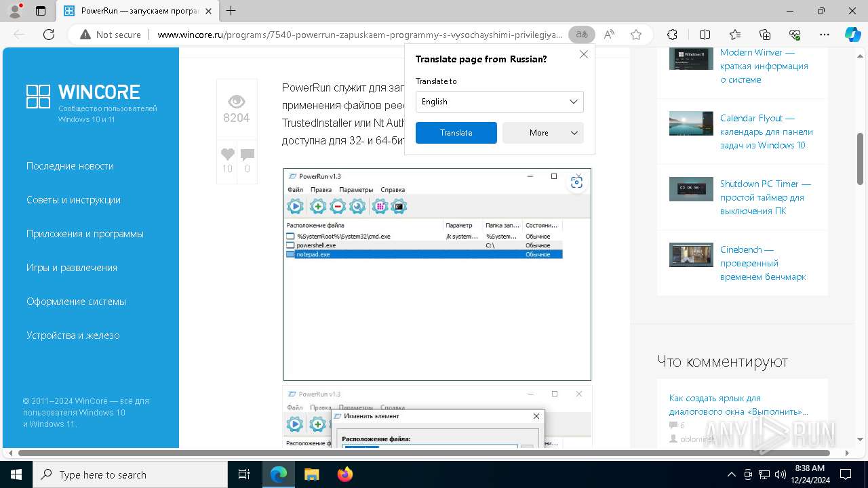Click the translate icon in address bar
The width and height of the screenshot is (868, 488).
pos(581,35)
